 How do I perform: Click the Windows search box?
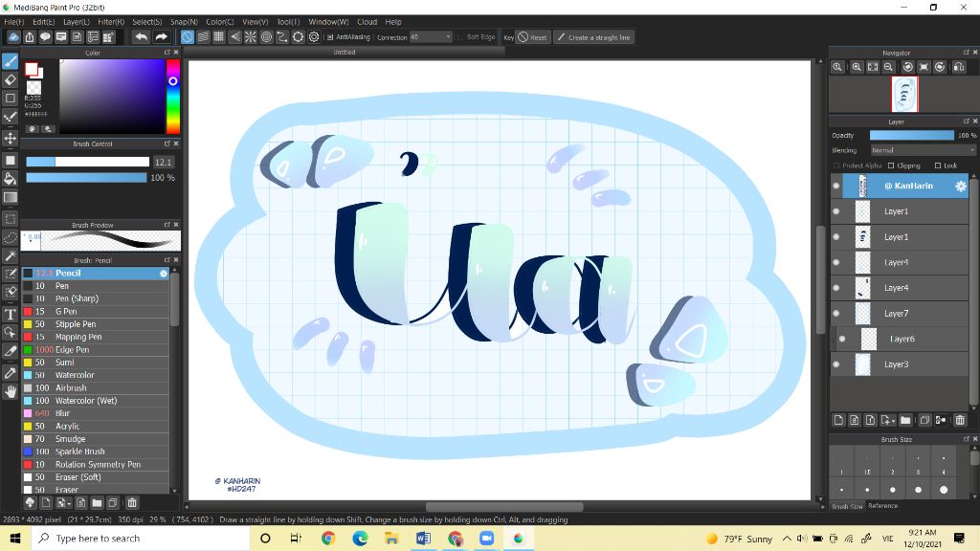pyautogui.click(x=141, y=538)
